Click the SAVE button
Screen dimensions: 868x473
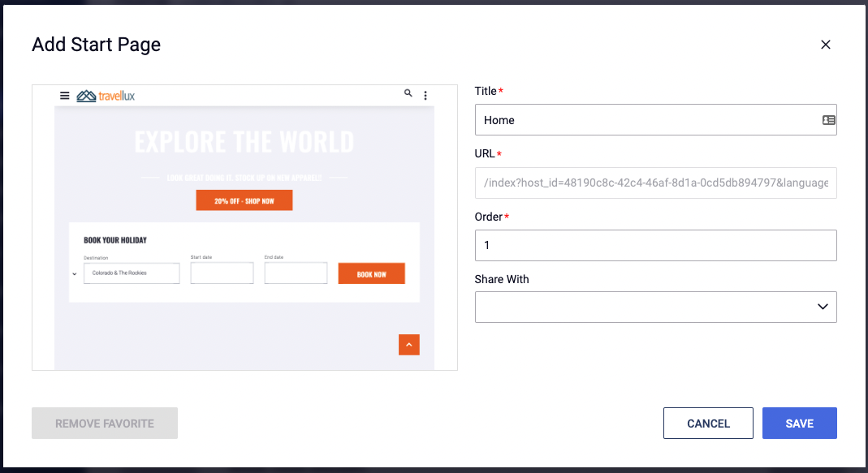799,423
